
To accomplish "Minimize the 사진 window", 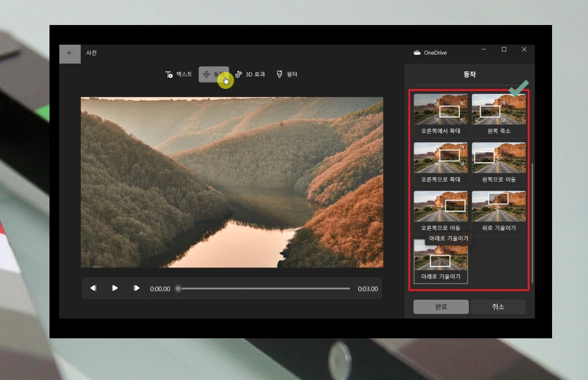I will click(x=484, y=50).
